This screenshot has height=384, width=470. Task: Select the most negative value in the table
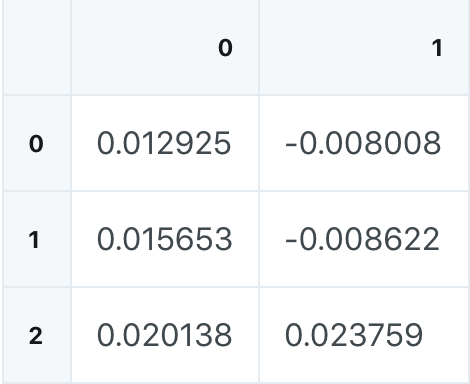pyautogui.click(x=364, y=239)
